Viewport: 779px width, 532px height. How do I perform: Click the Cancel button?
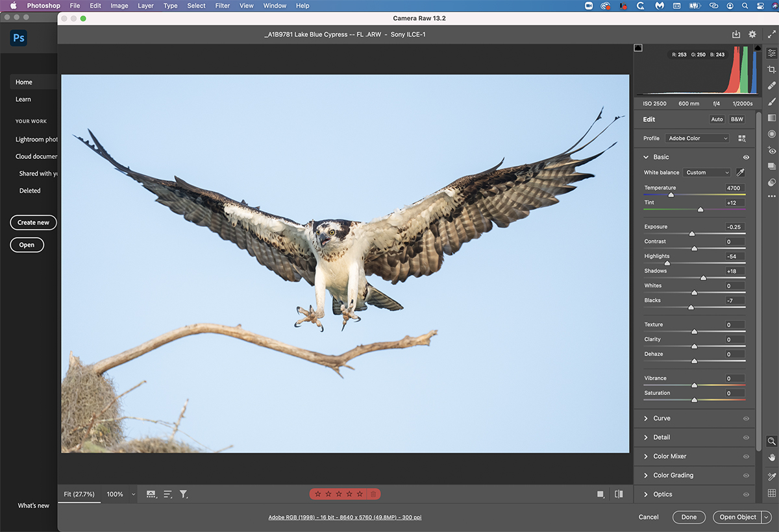(x=649, y=517)
